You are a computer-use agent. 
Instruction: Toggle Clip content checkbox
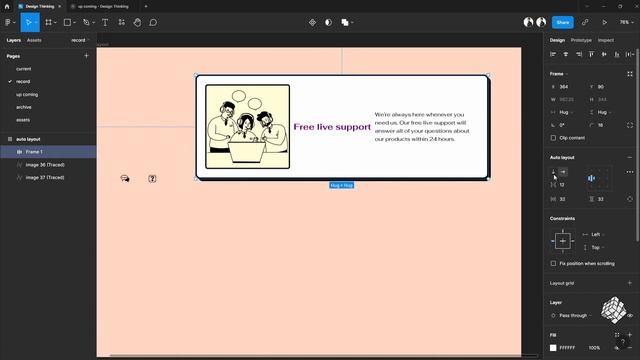[x=553, y=138]
